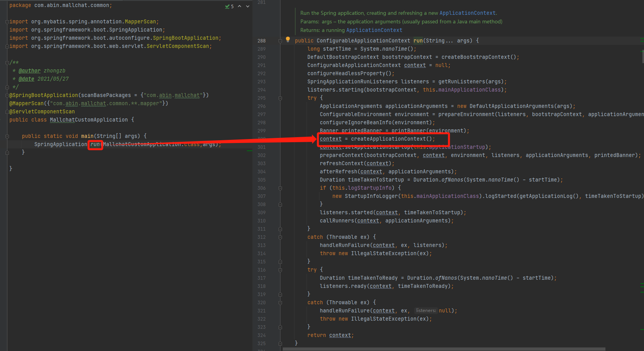Click printBanner(environment) on line 299

click(x=429, y=131)
